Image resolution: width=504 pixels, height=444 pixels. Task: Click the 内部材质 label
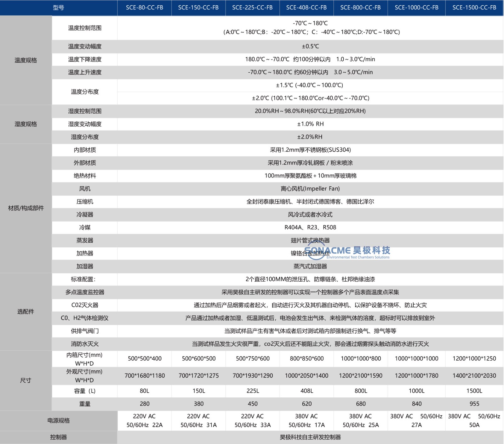[85, 150]
